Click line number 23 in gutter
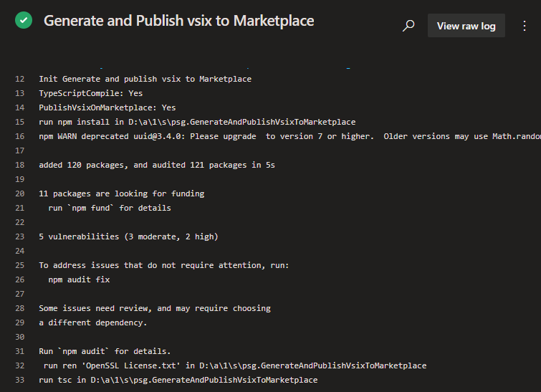Image resolution: width=541 pixels, height=392 pixels. [19, 236]
